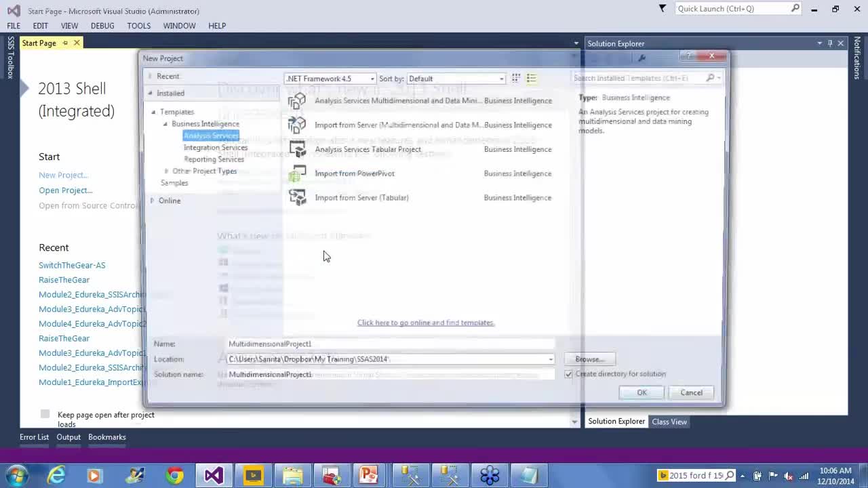
Task: Close the Start Page tab
Action: point(77,43)
